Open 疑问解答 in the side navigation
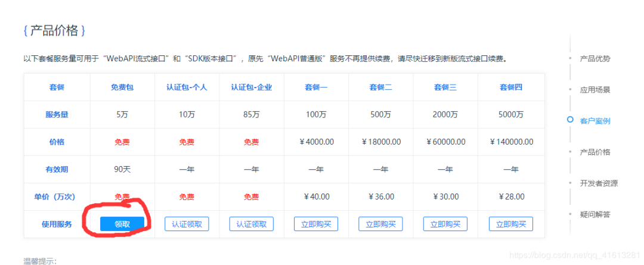This screenshot has height=265, width=644. coord(595,214)
